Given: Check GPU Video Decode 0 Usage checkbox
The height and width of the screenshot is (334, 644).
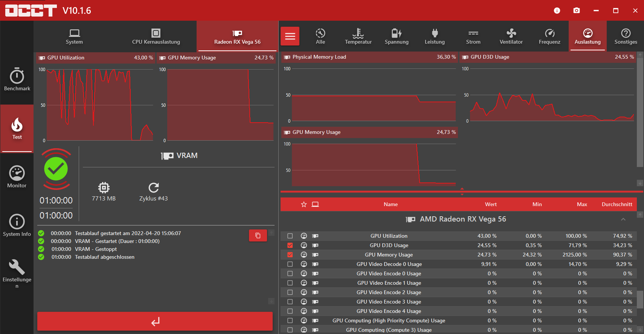Looking at the screenshot, I should pos(290,264).
